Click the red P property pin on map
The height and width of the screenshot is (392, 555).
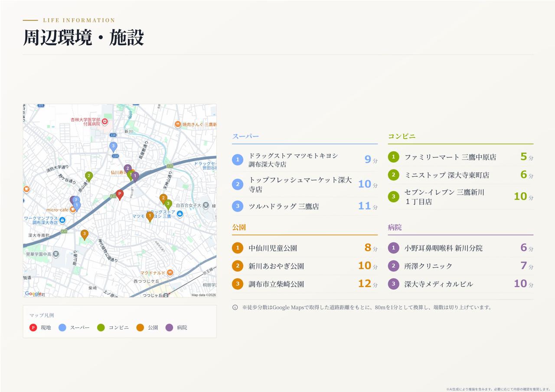pos(120,195)
